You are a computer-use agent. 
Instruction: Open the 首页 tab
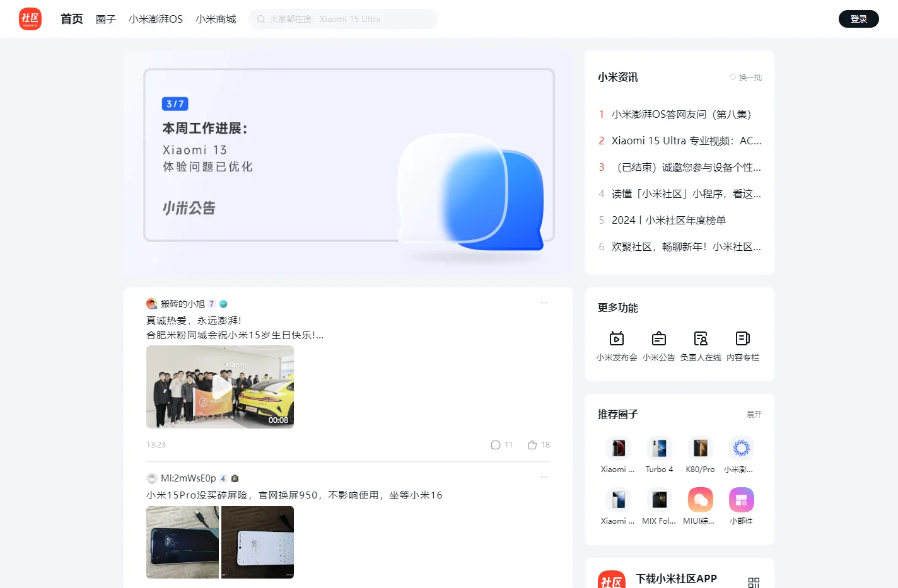click(x=72, y=19)
